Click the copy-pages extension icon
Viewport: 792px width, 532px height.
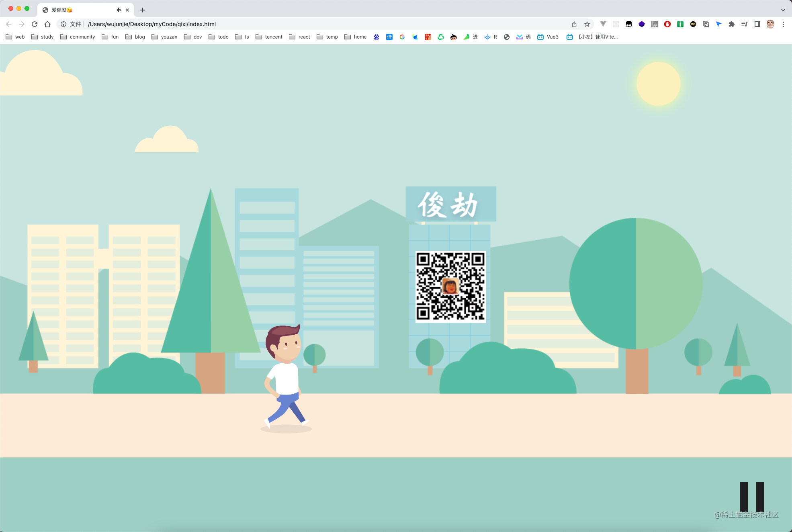click(x=706, y=24)
